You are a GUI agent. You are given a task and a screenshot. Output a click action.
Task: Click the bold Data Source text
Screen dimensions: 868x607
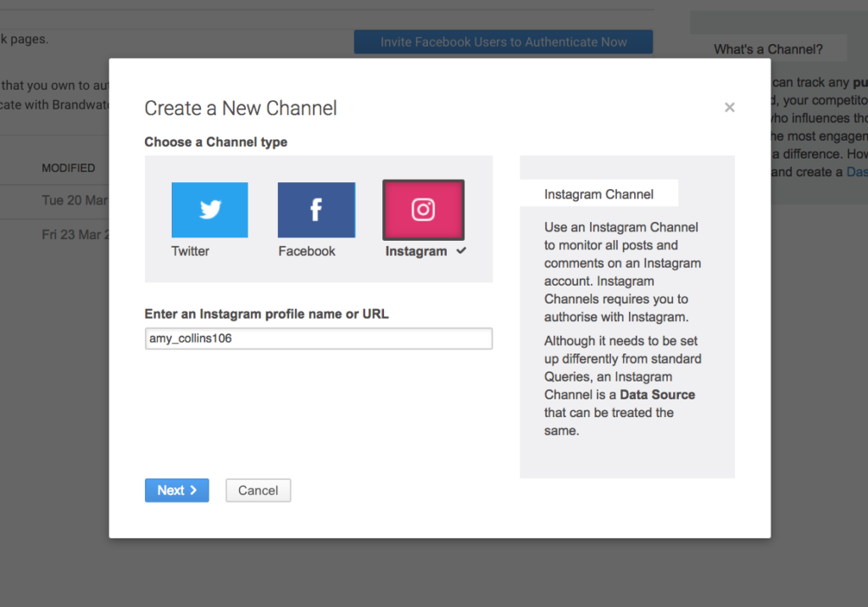(657, 394)
